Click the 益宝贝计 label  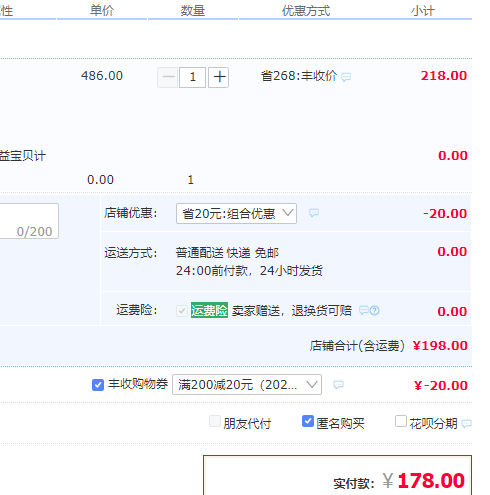coord(23,156)
